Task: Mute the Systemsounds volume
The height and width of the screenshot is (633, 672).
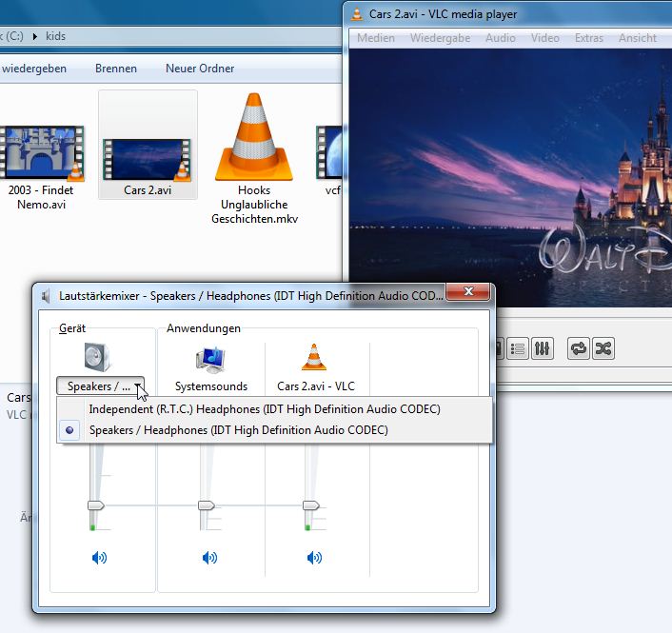Action: coord(209,558)
